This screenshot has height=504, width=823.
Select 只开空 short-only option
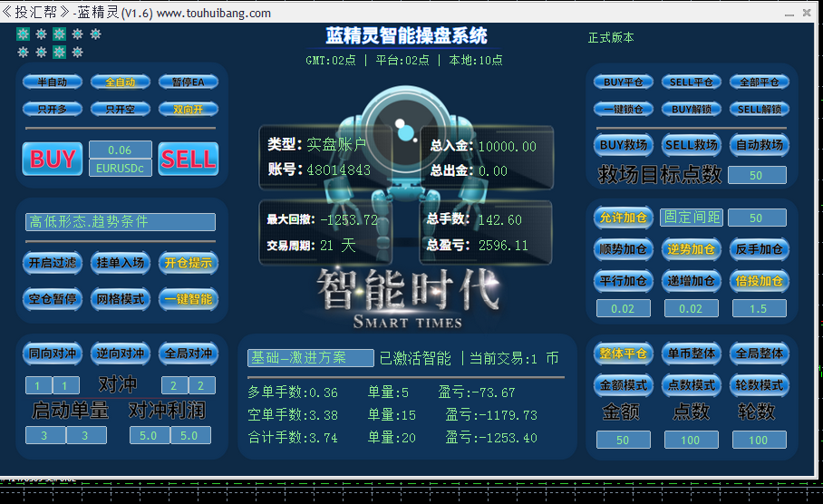(121, 109)
